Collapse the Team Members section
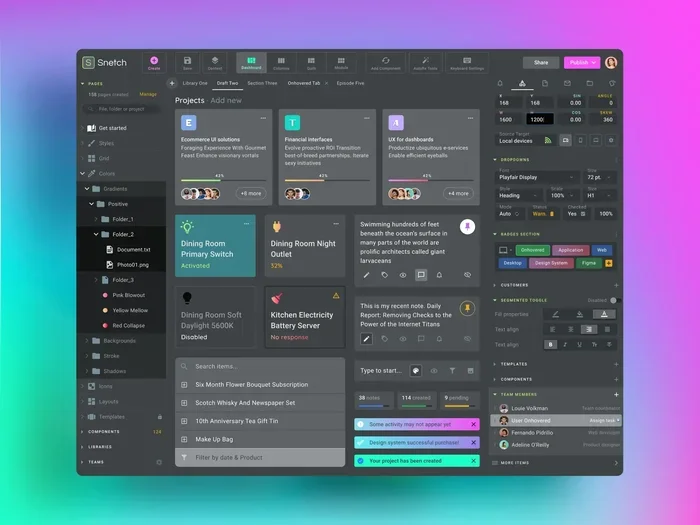 pyautogui.click(x=495, y=394)
